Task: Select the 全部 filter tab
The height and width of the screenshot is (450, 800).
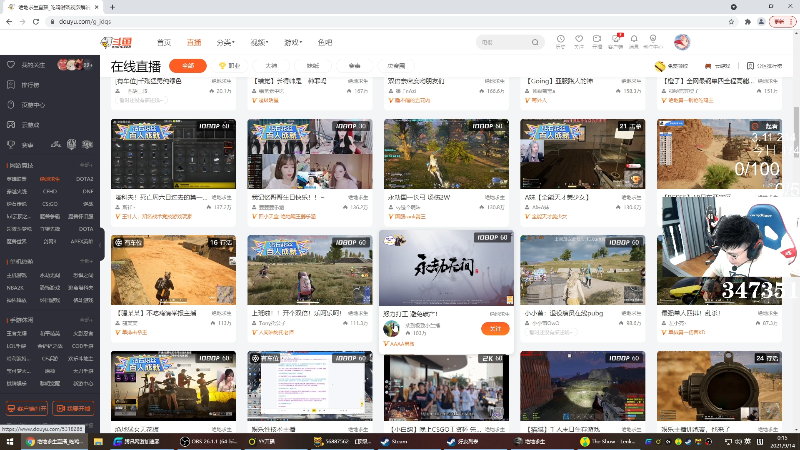Action: point(188,66)
